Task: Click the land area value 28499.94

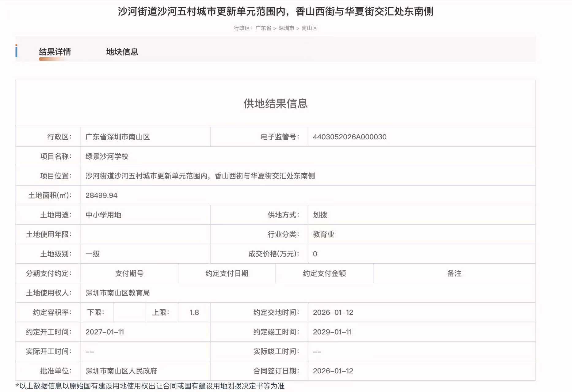Action: [x=101, y=195]
